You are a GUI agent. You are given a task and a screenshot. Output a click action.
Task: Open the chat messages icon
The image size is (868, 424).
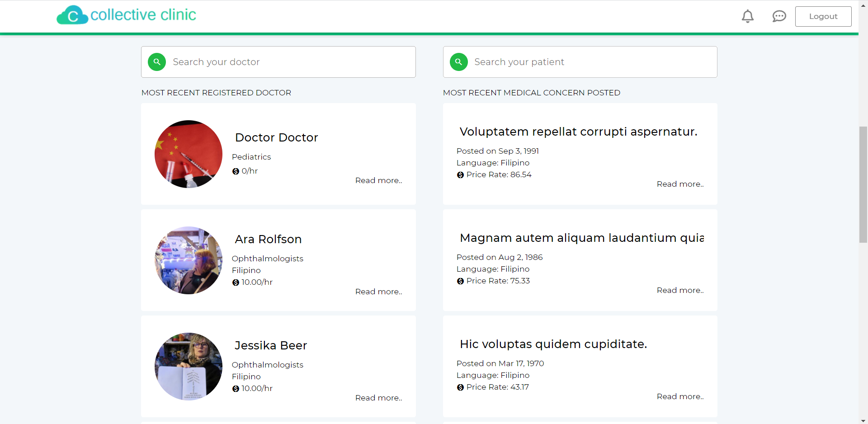779,17
